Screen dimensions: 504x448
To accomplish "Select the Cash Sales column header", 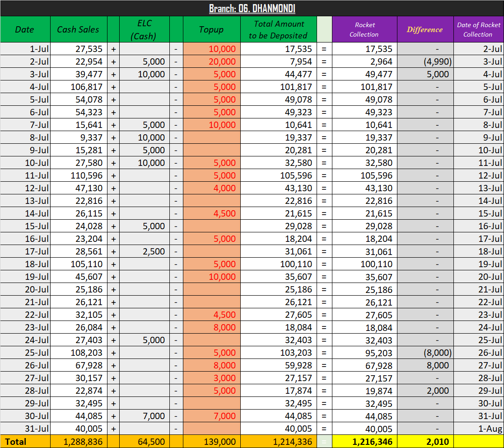I will coord(79,29).
